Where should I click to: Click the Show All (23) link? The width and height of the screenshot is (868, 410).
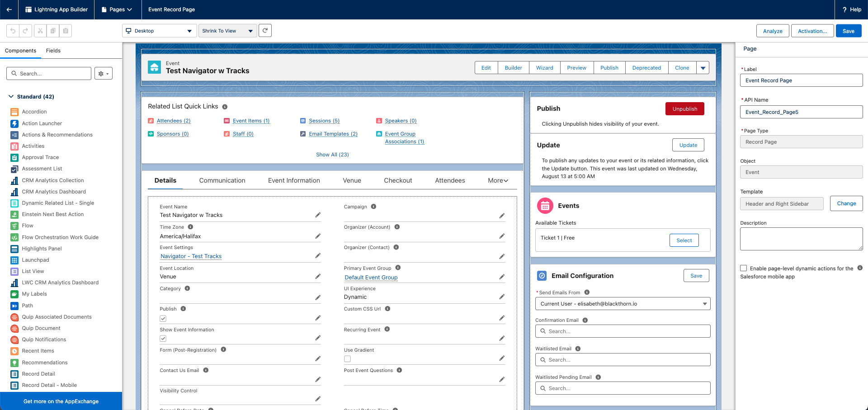(x=332, y=155)
